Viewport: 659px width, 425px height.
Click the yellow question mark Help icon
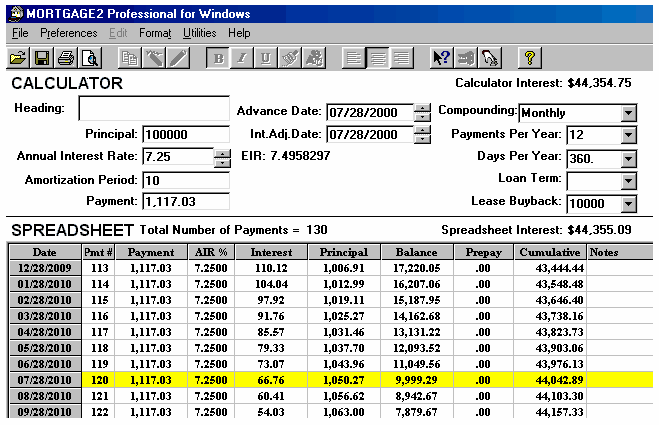click(x=530, y=58)
